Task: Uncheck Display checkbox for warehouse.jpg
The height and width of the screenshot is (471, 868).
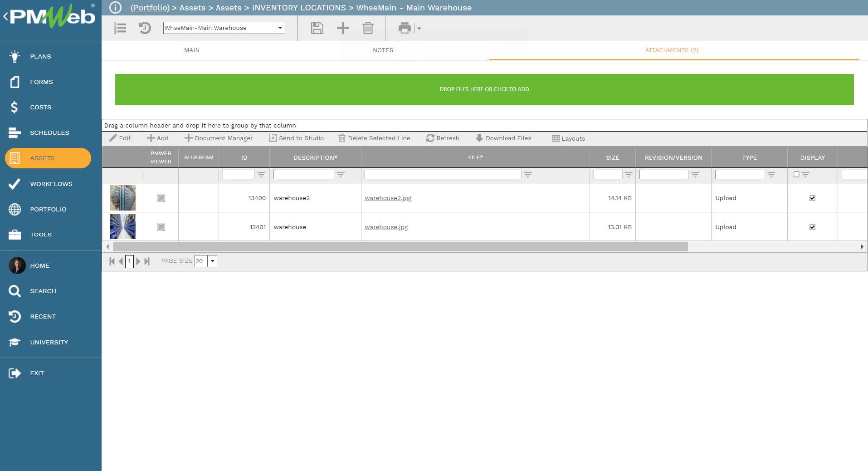Action: click(x=812, y=227)
